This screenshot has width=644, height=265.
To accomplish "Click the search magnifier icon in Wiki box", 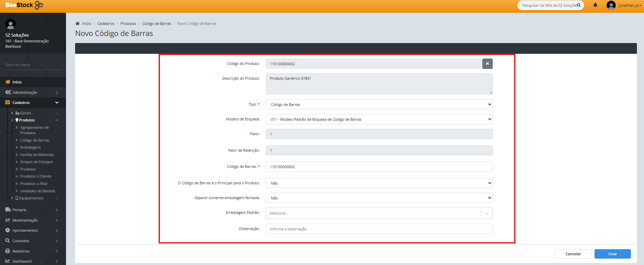I will [579, 5].
